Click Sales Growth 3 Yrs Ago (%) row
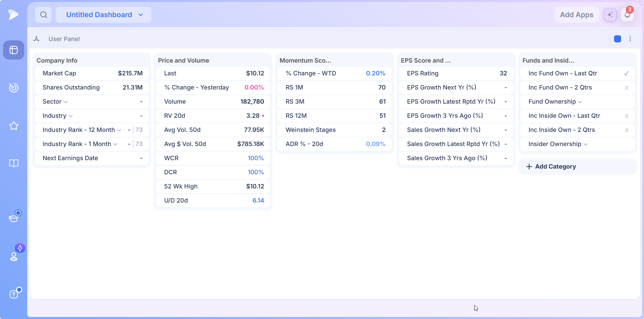Image resolution: width=644 pixels, height=319 pixels. [x=456, y=158]
